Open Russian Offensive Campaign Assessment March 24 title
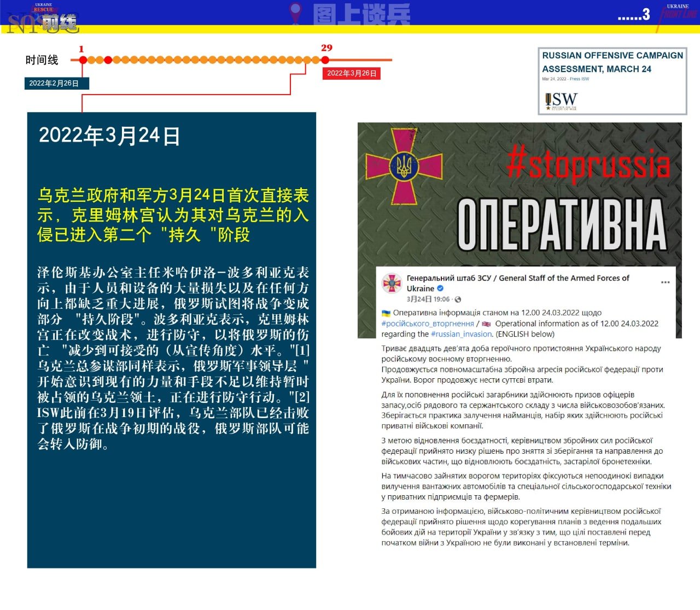Viewport: 700px width, 610px height. click(612, 62)
